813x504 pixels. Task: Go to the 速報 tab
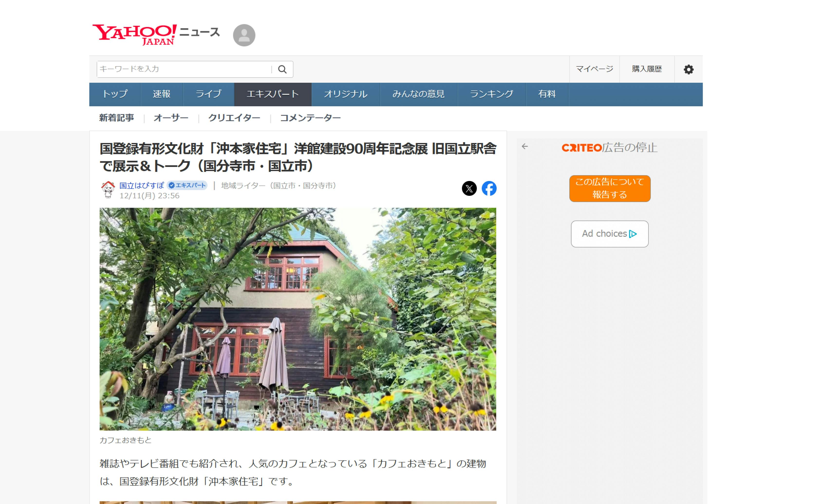(161, 94)
